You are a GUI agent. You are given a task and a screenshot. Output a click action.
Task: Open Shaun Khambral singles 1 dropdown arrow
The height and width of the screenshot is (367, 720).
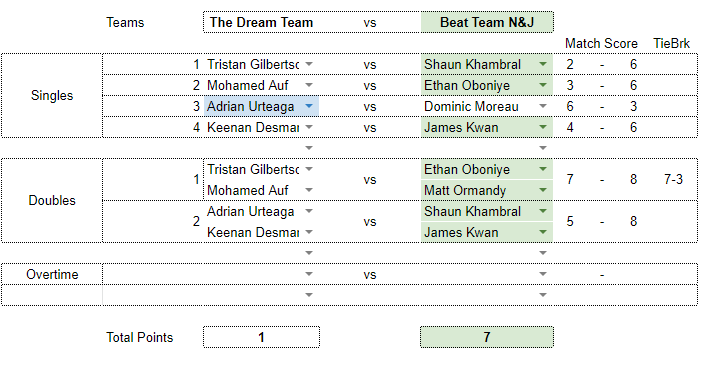click(543, 64)
